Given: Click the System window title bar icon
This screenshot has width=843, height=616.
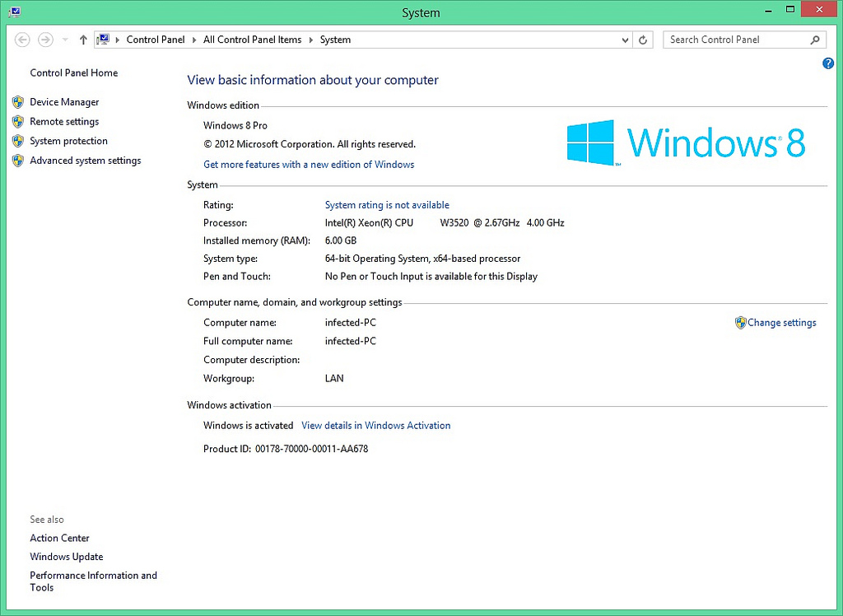Looking at the screenshot, I should click(x=15, y=12).
